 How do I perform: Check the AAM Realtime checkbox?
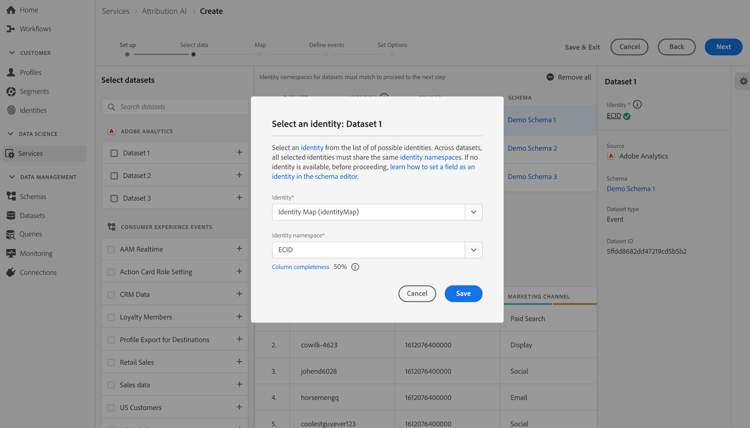pos(111,249)
